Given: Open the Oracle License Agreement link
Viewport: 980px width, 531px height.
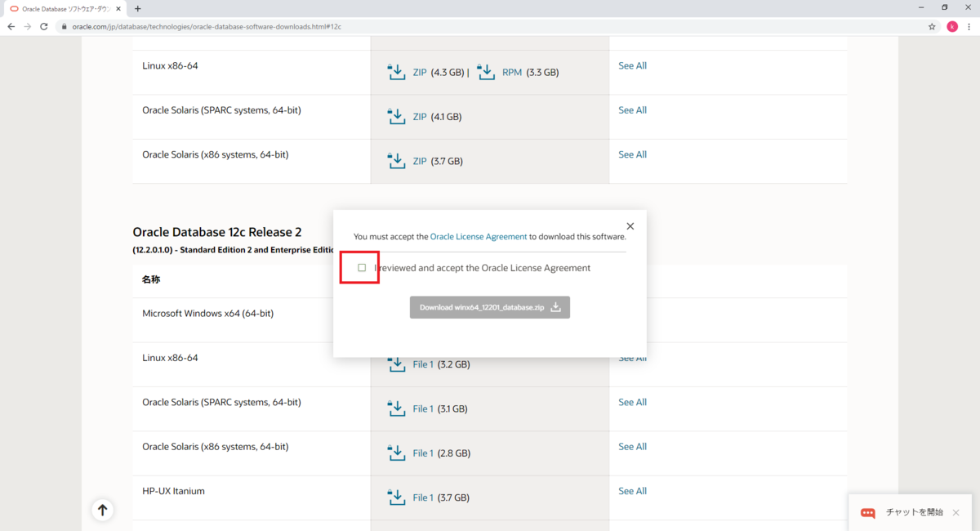Looking at the screenshot, I should (479, 237).
